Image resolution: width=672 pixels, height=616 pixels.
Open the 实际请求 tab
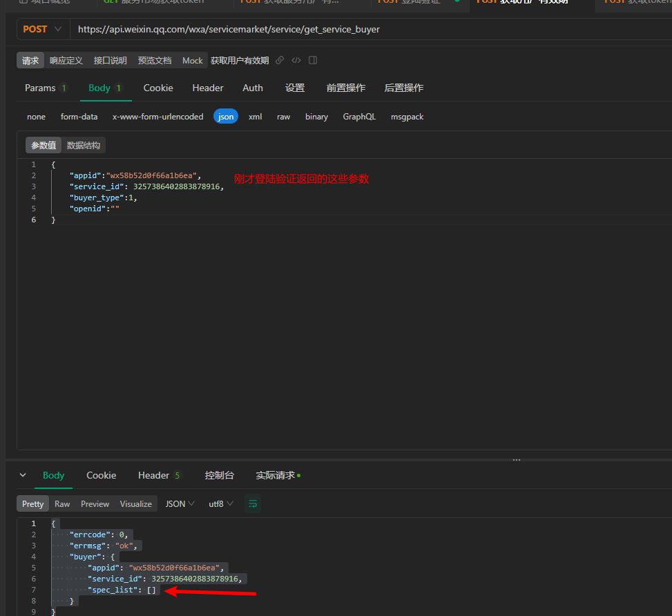278,475
